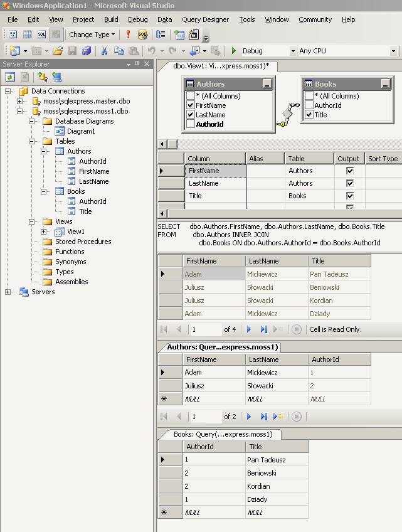Click the Undo arrow icon
The height and width of the screenshot is (532, 402).
(x=152, y=51)
